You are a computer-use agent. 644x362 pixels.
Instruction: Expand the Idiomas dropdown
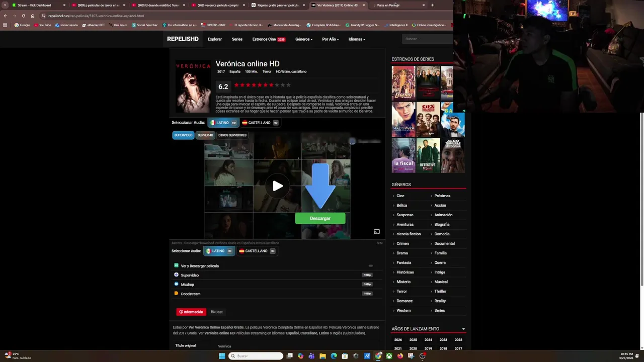(x=357, y=39)
